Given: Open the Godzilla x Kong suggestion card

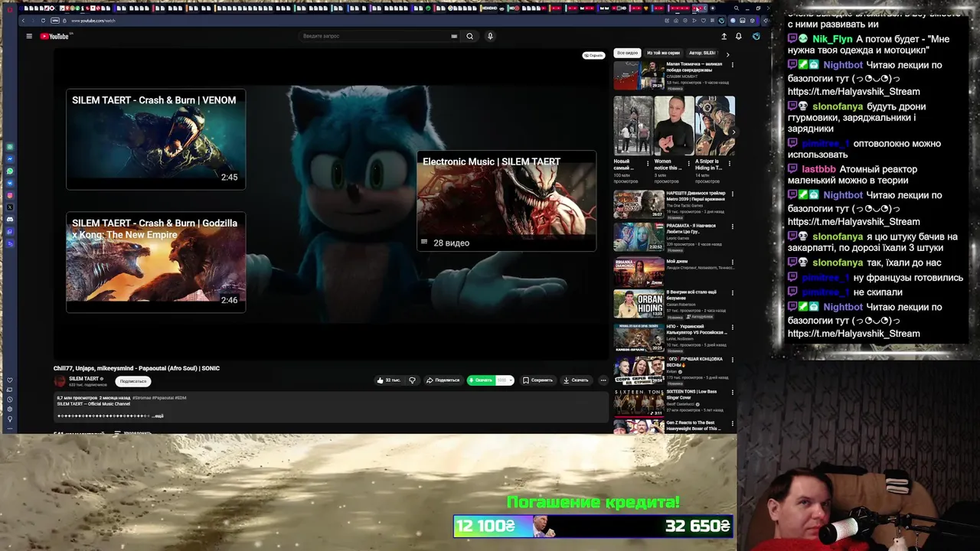Looking at the screenshot, I should (155, 262).
